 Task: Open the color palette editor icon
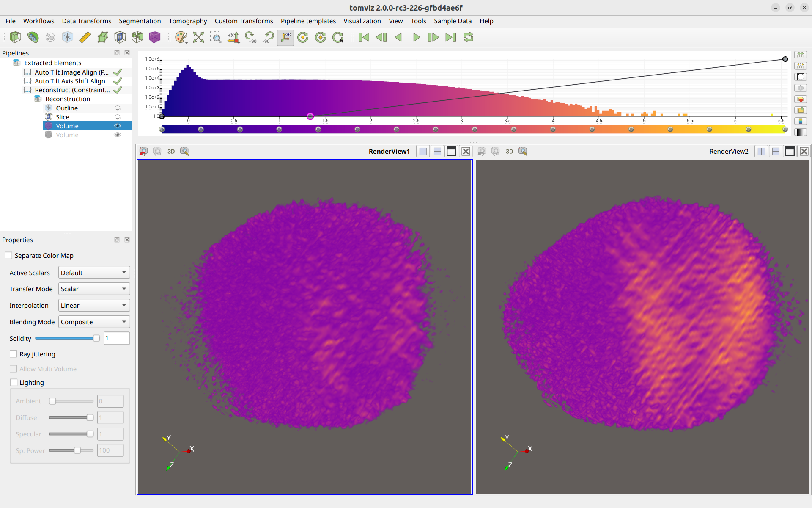181,37
